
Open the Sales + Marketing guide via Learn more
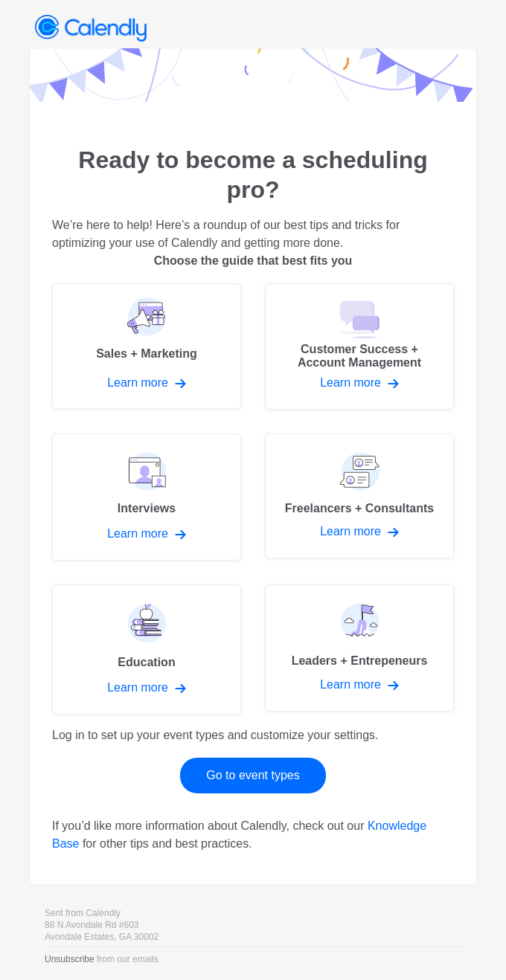point(138,382)
